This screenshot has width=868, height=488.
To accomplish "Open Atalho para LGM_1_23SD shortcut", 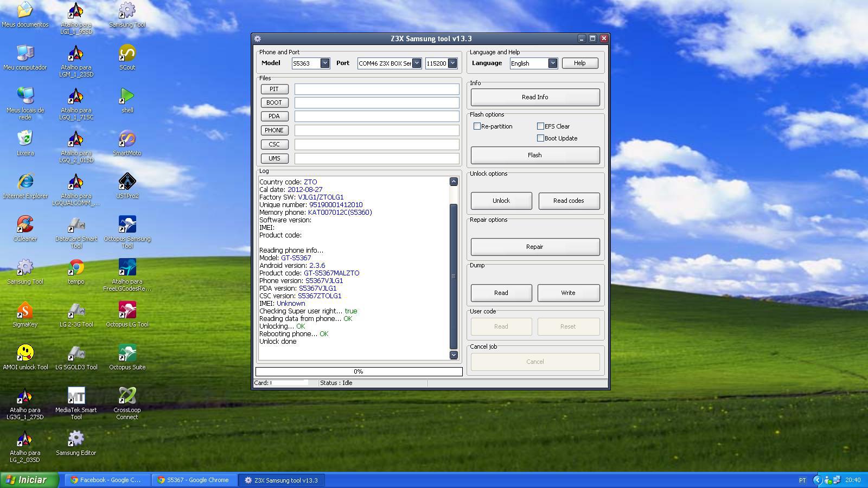I will coord(76,61).
